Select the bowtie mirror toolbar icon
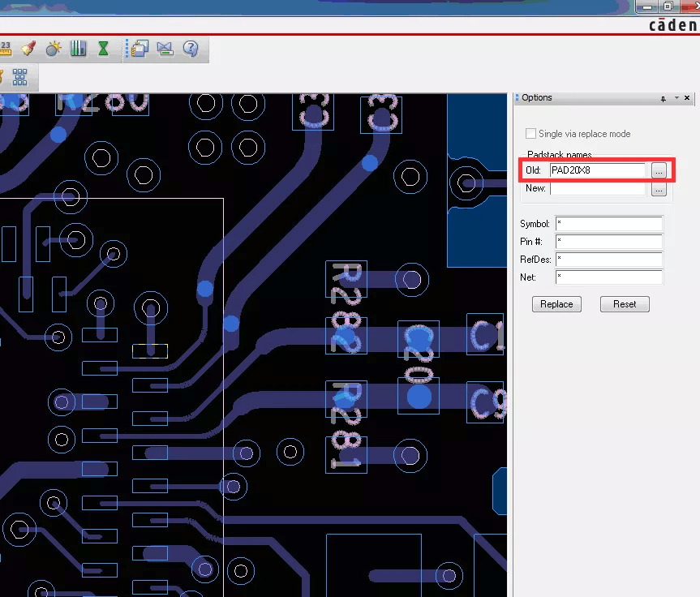700x597 pixels. pyautogui.click(x=165, y=49)
